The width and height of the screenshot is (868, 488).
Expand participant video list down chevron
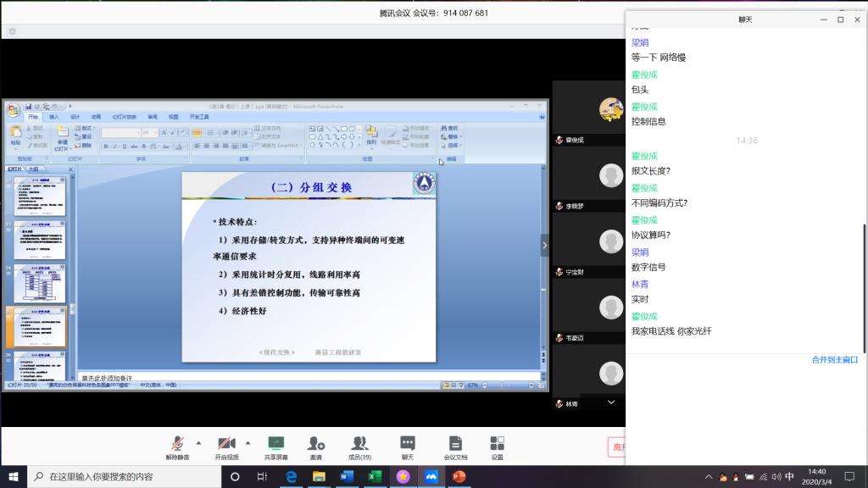tap(611, 403)
